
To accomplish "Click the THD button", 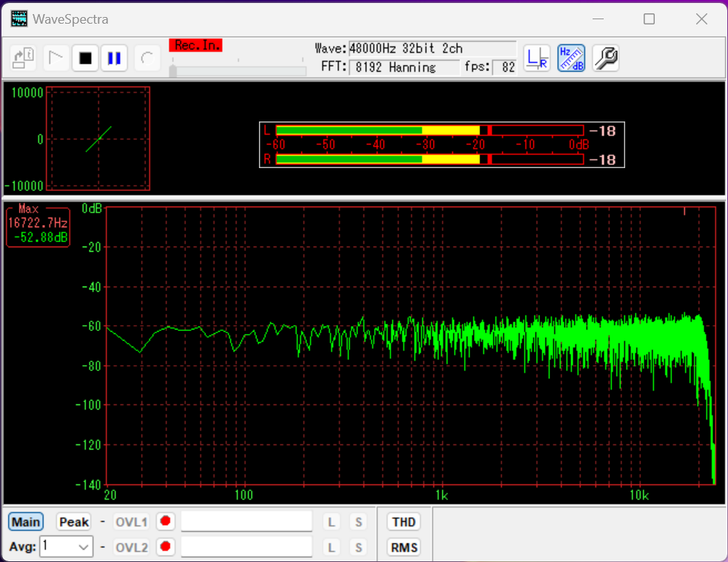I will 404,522.
